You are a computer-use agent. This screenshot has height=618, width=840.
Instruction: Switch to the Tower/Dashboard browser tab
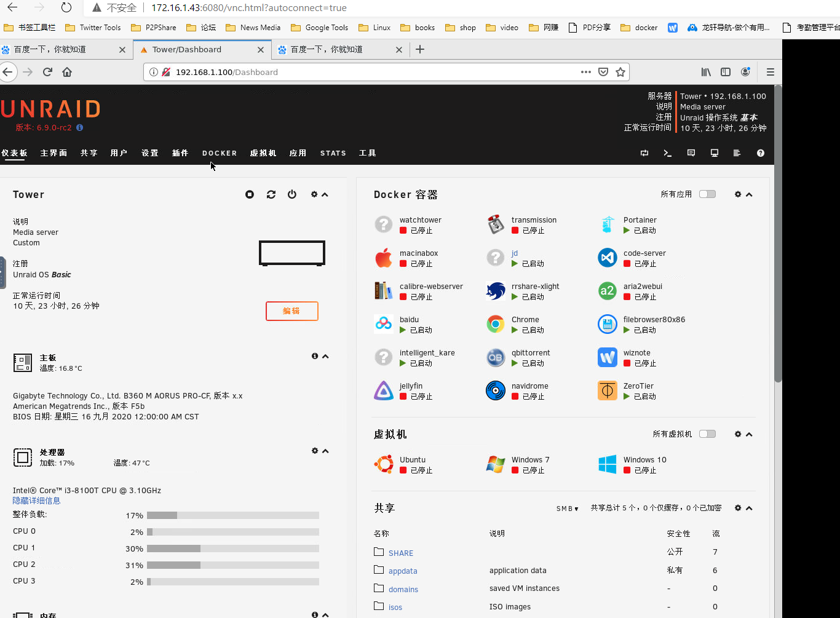point(202,50)
